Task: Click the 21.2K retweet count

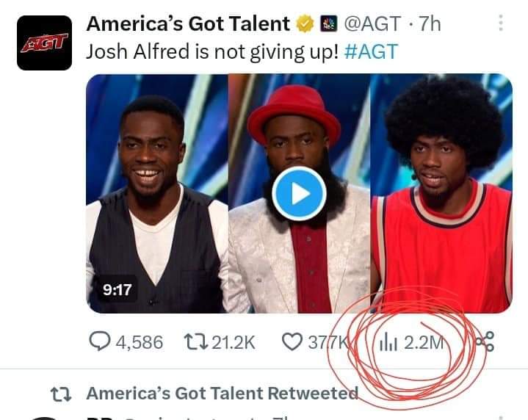Action: coord(233,342)
